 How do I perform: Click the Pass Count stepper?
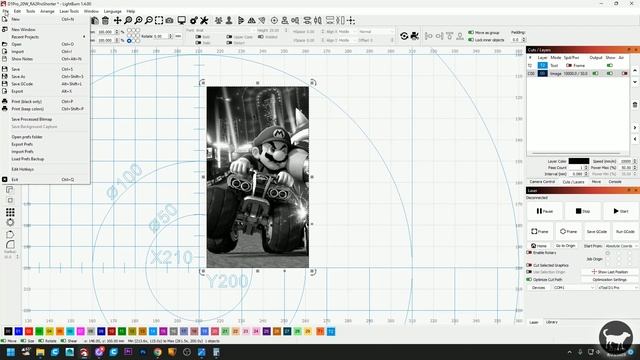[x=587, y=167]
